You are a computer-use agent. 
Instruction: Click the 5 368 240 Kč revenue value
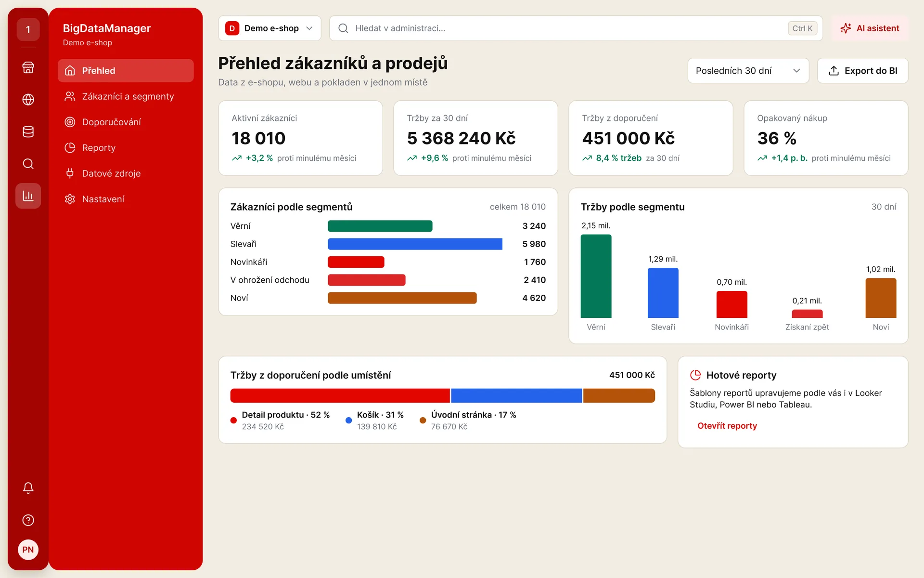tap(461, 138)
